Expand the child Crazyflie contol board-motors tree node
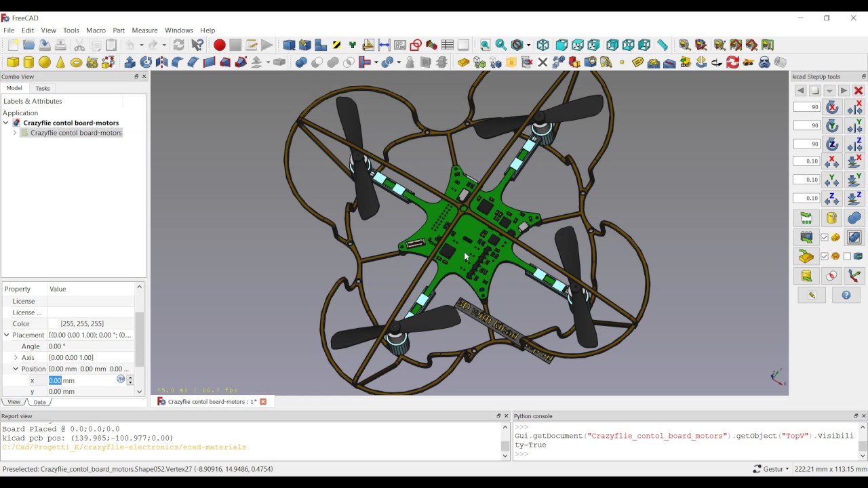 (x=15, y=133)
